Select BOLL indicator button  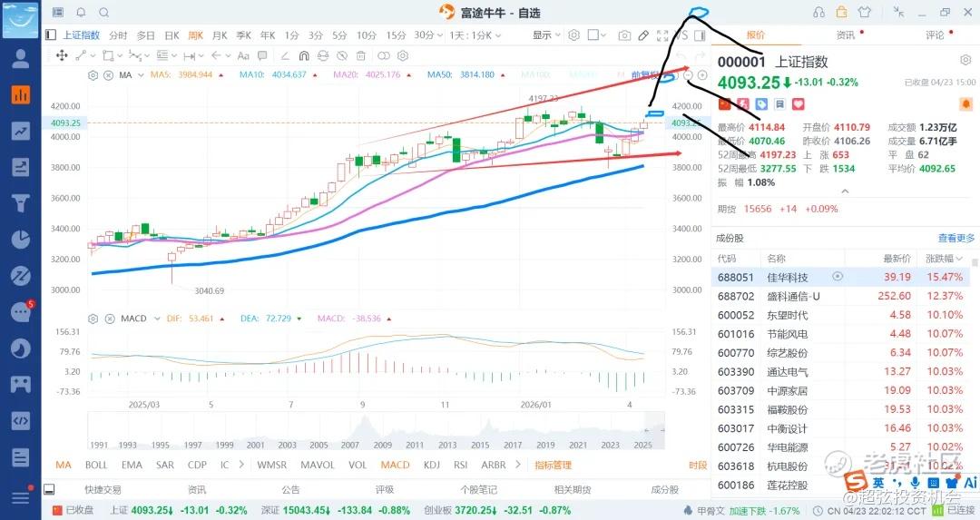tap(96, 465)
